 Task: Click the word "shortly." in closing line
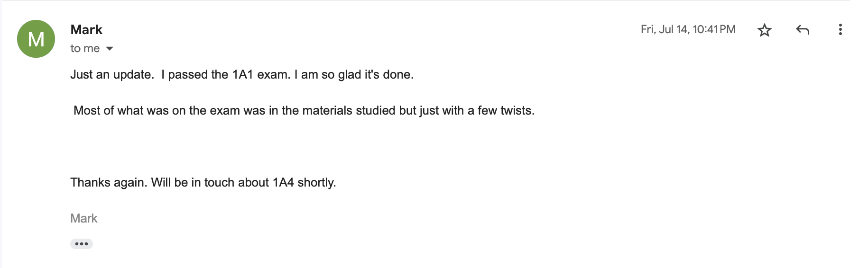tap(316, 183)
